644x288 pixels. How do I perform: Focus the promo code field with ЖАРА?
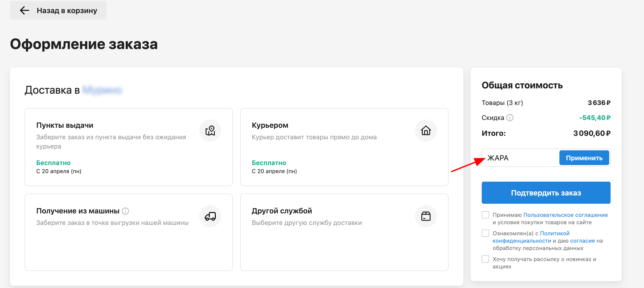[520, 158]
